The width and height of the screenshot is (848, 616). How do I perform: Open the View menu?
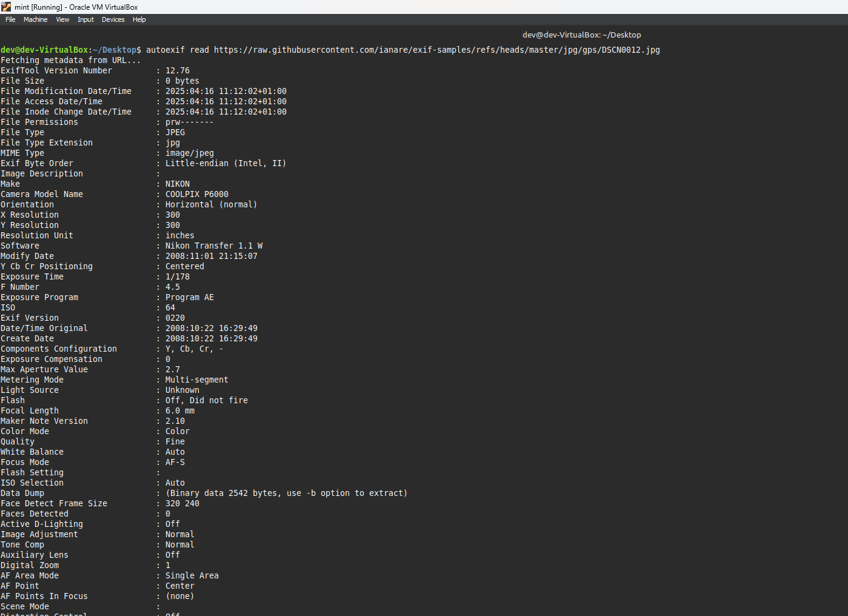(62, 19)
